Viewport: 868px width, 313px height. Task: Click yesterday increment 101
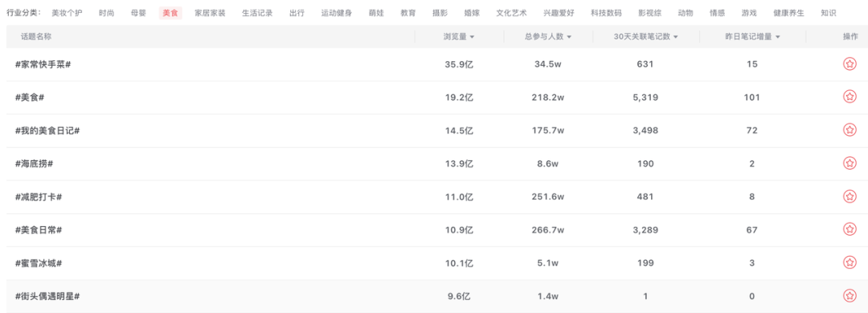tap(751, 97)
